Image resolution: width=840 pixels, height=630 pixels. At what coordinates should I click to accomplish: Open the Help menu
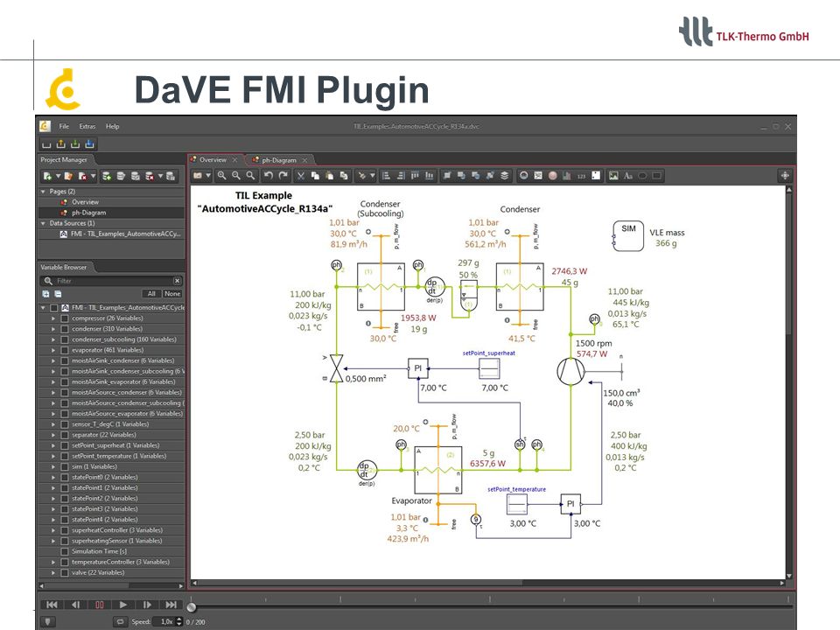click(113, 126)
